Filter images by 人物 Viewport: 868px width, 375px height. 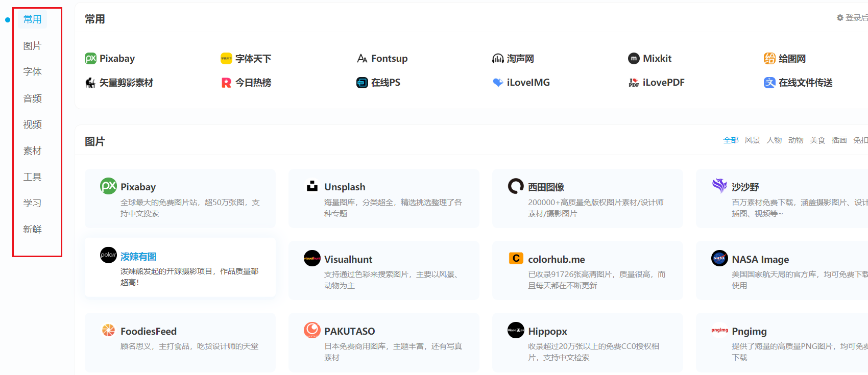click(x=774, y=140)
